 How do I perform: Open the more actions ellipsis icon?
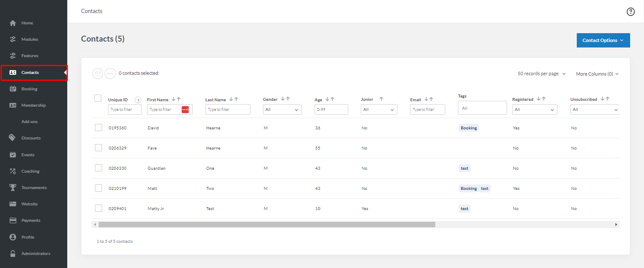[x=110, y=73]
